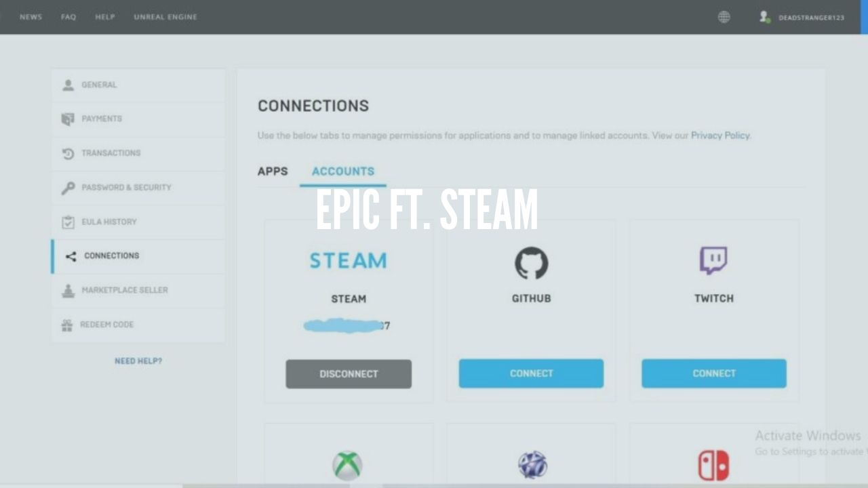Click the Password & Security key icon
Screen dimensions: 868x488
[x=68, y=188]
